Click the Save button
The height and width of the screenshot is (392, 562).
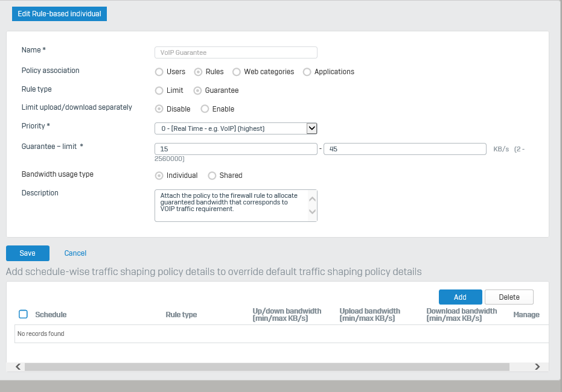coord(28,253)
